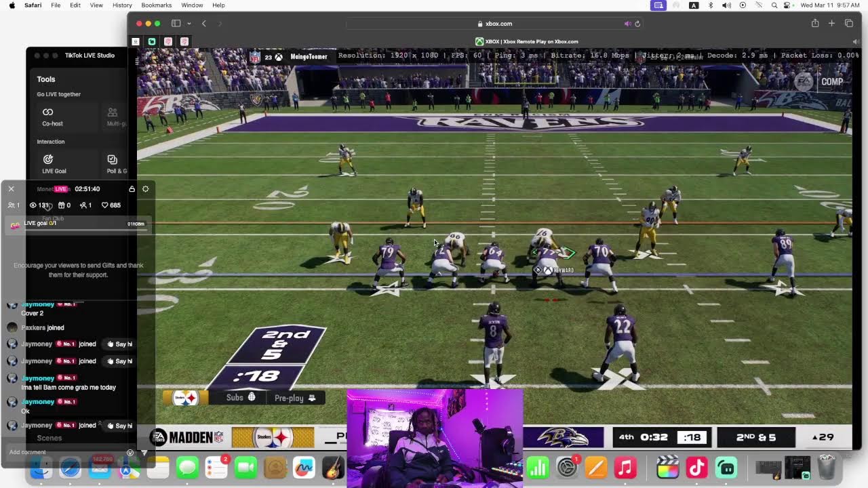Toggle the lock on the live overlay
The height and width of the screenshot is (488, 868).
pos(132,189)
